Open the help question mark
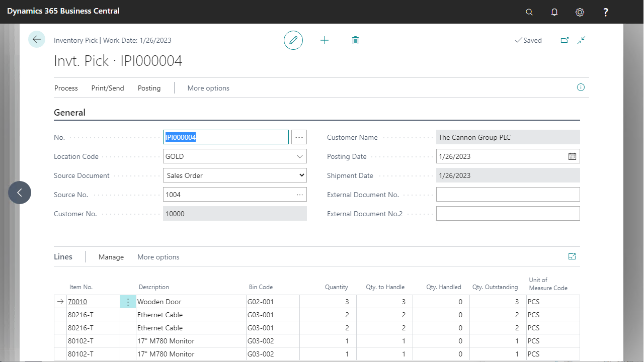The height and width of the screenshot is (362, 644). [606, 12]
